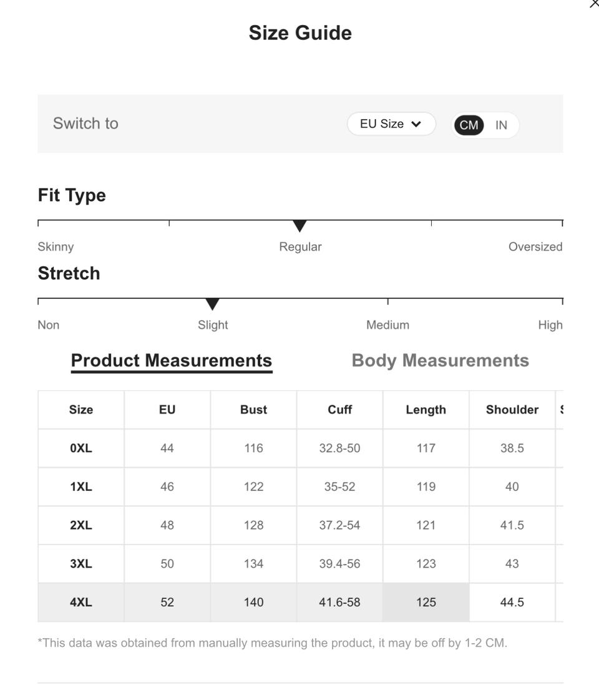Click the Oversized fit label
The width and height of the screenshot is (599, 700).
pos(535,247)
